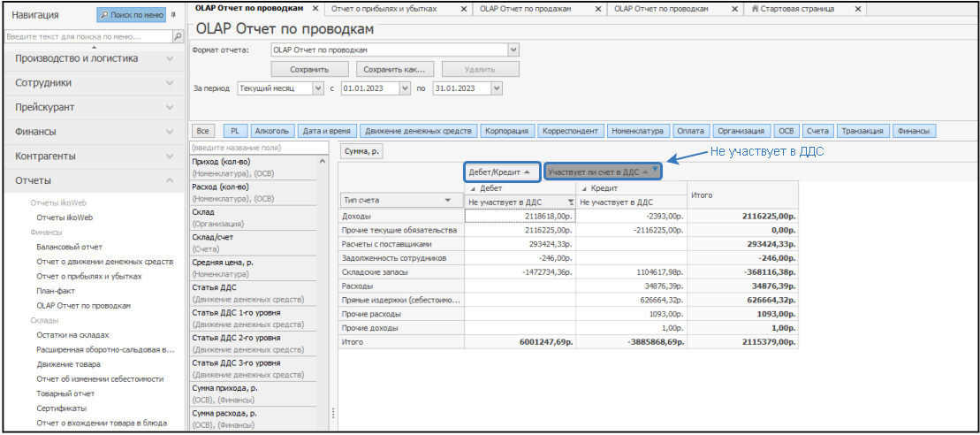Close the OLAP Отчет по продажам tab
Image resolution: width=980 pixels, height=435 pixels.
(x=598, y=9)
